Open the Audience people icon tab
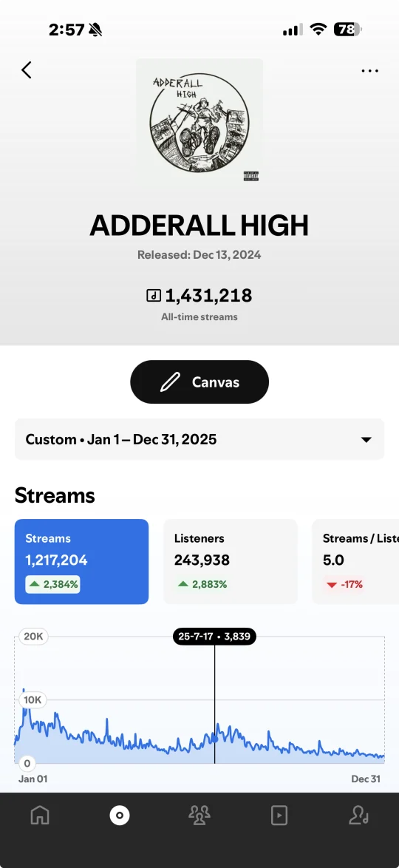 click(199, 815)
